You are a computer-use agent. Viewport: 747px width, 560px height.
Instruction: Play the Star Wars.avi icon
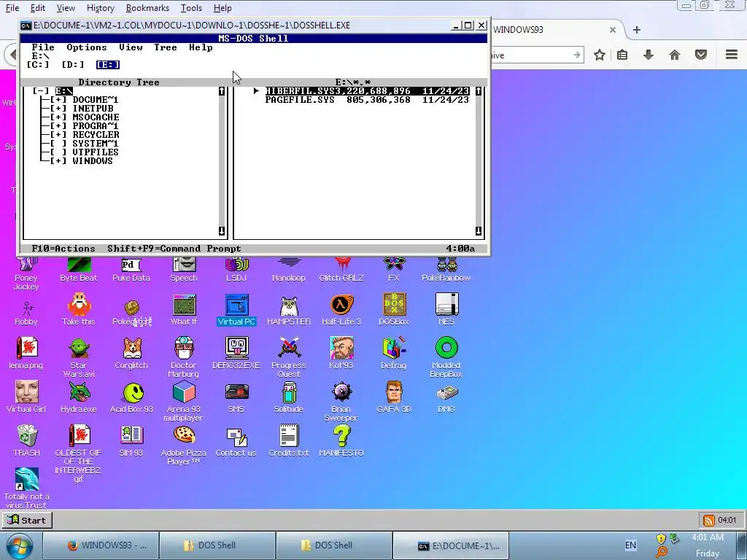click(x=79, y=357)
